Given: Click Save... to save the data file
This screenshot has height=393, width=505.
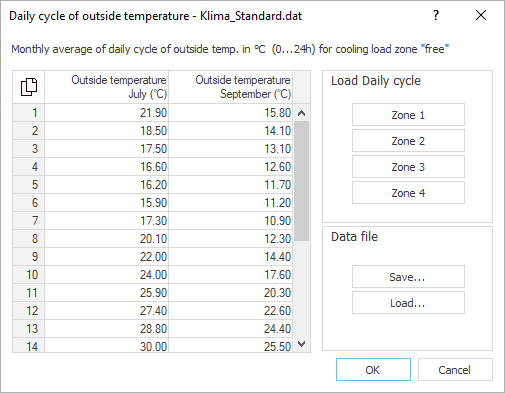Looking at the screenshot, I should [x=408, y=277].
